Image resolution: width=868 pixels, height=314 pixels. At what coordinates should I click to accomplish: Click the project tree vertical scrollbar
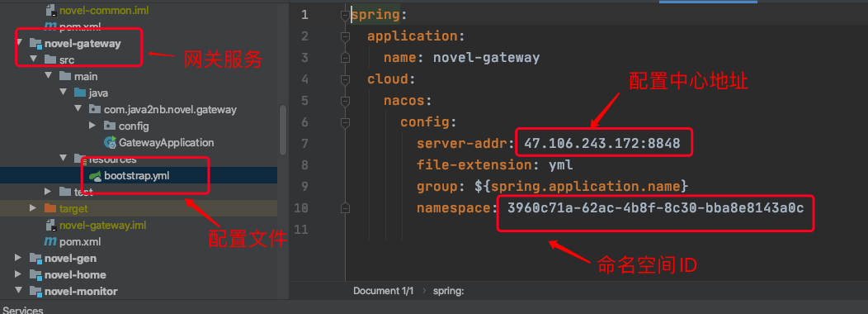point(283,130)
